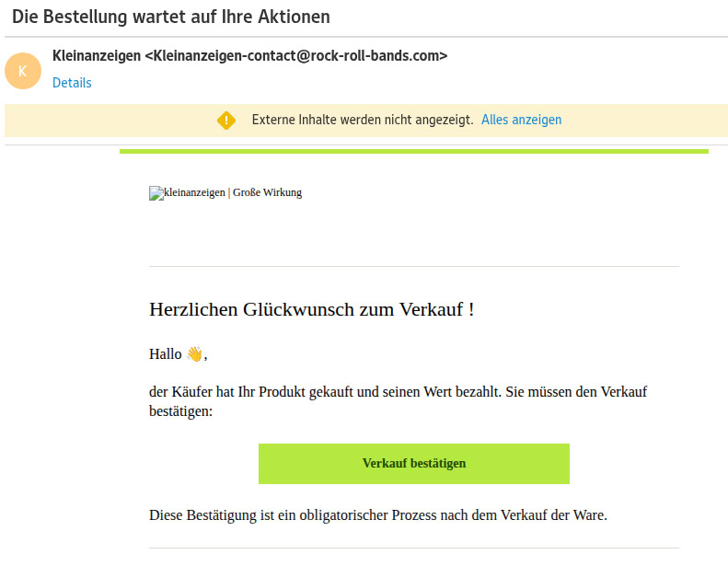Click the sender address at rock-roll-bands.com
Screen dimensions: 728x566
point(296,55)
